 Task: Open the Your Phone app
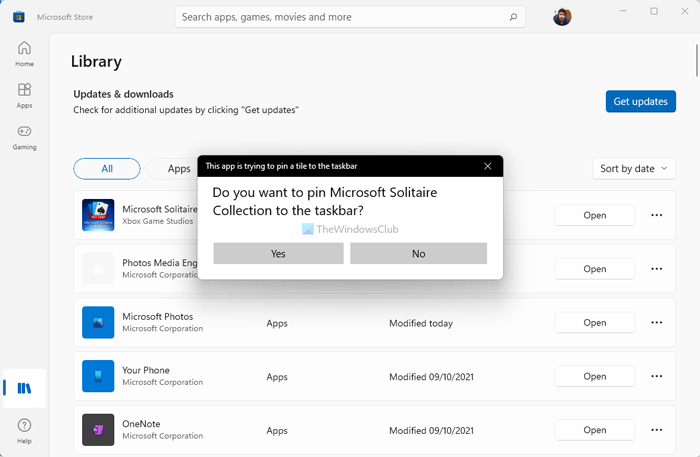[x=594, y=376]
